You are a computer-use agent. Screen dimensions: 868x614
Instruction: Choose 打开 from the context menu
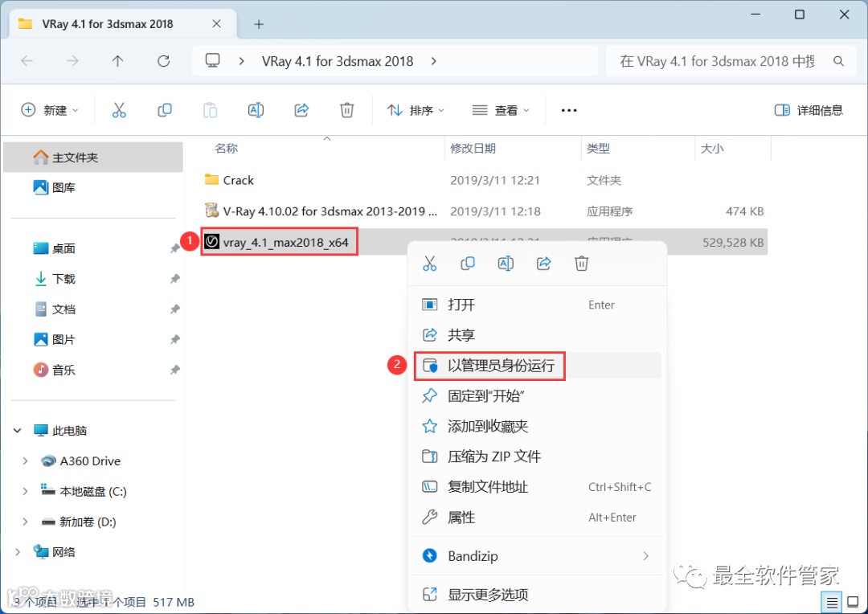click(x=536, y=305)
